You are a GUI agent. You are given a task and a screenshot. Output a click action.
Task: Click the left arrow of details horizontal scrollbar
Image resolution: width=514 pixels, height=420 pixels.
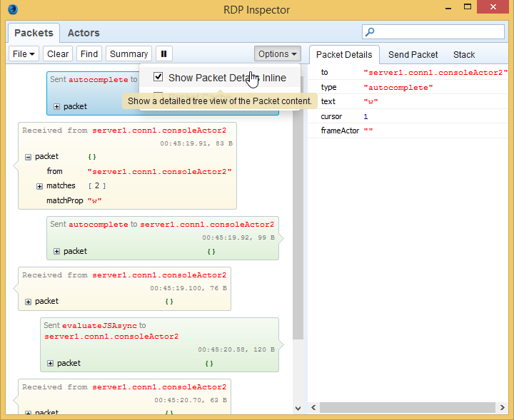coord(313,408)
